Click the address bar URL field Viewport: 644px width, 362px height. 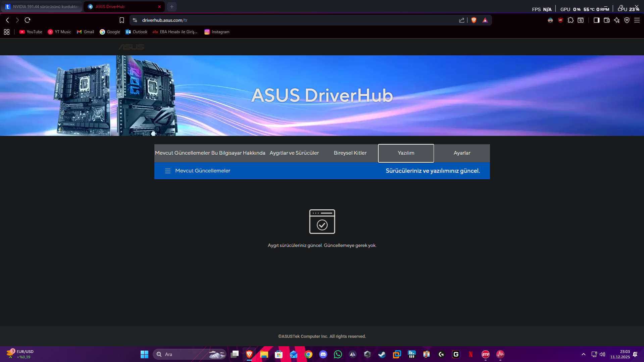(x=299, y=20)
